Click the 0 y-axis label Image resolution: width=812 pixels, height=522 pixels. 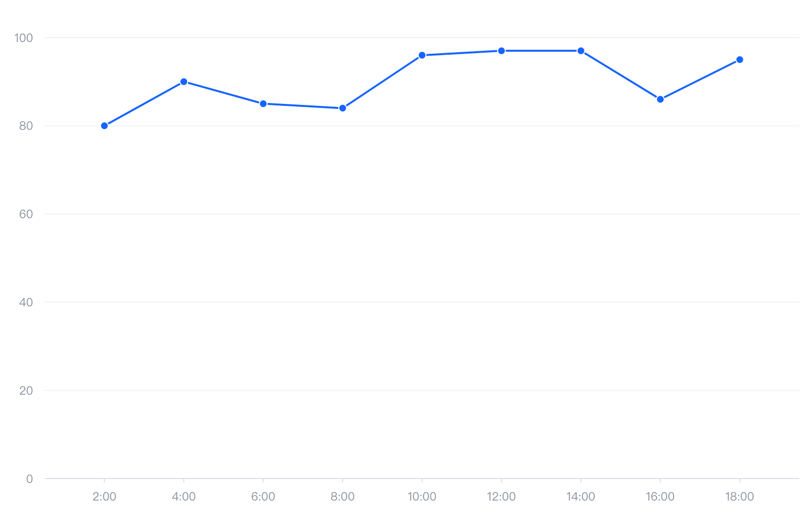pyautogui.click(x=29, y=479)
